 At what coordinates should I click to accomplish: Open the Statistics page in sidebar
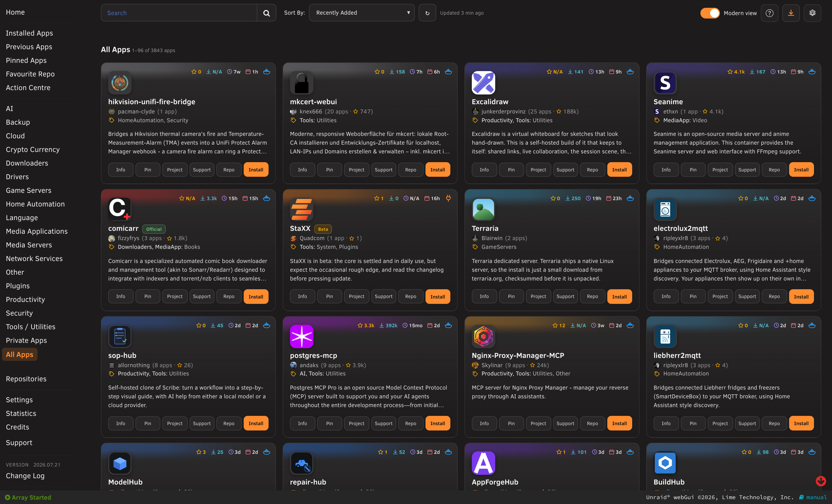21,413
